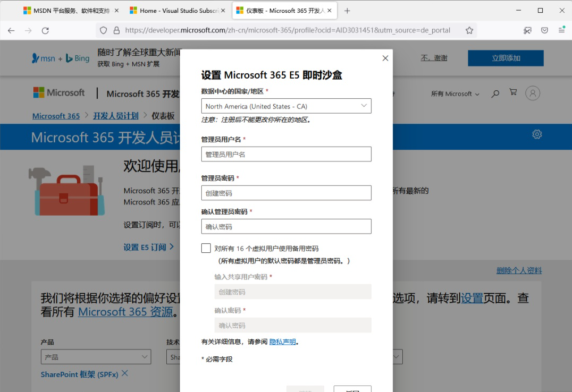Open the screenshot tool icon
Image resolution: width=572 pixels, height=392 pixels.
(x=527, y=30)
